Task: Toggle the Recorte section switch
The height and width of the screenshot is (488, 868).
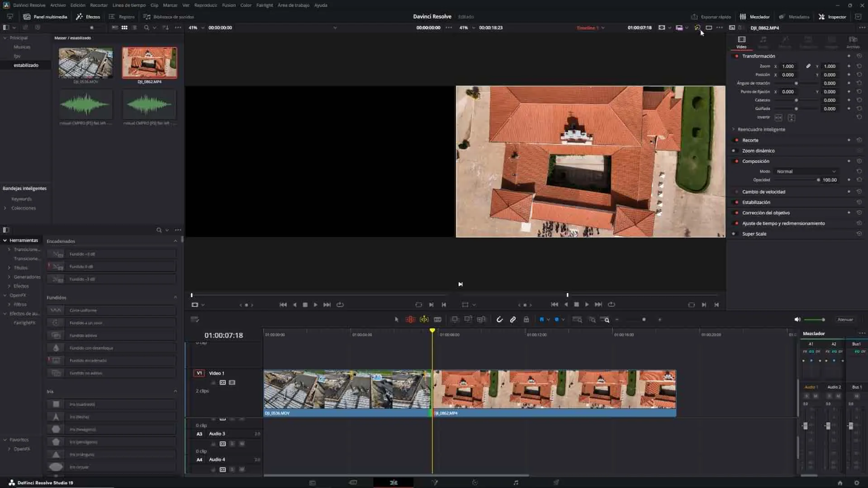Action: pyautogui.click(x=736, y=140)
